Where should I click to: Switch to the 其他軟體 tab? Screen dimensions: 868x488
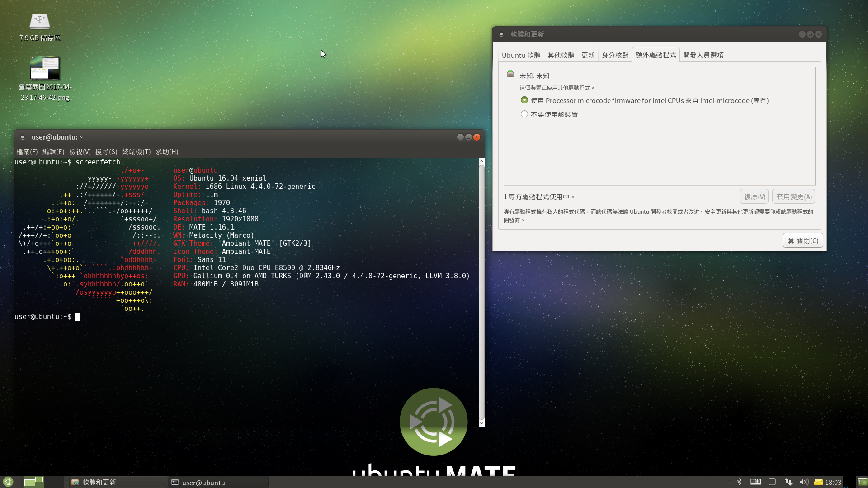click(561, 55)
